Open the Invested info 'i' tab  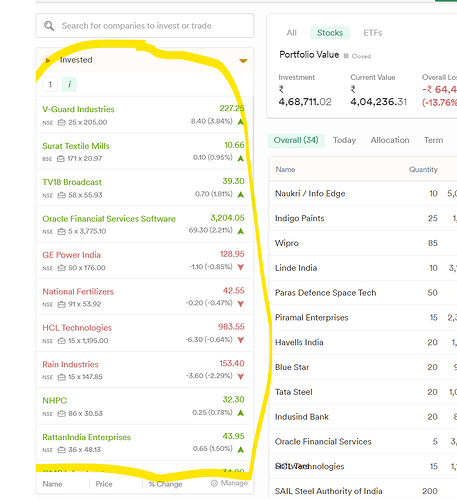pos(69,84)
